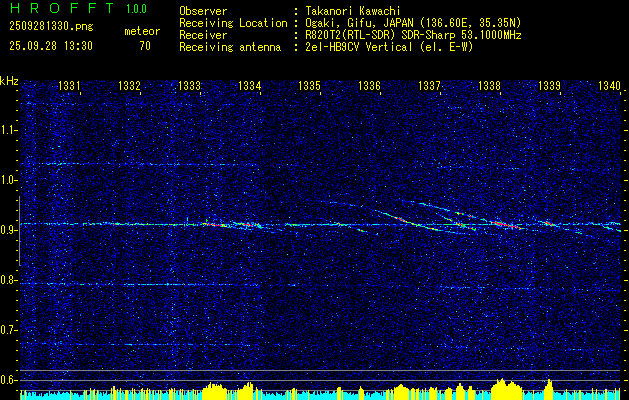Click the tallest yellow power peak below 1338
Image resolution: width=629 pixels, height=400 pixels.
(506, 389)
